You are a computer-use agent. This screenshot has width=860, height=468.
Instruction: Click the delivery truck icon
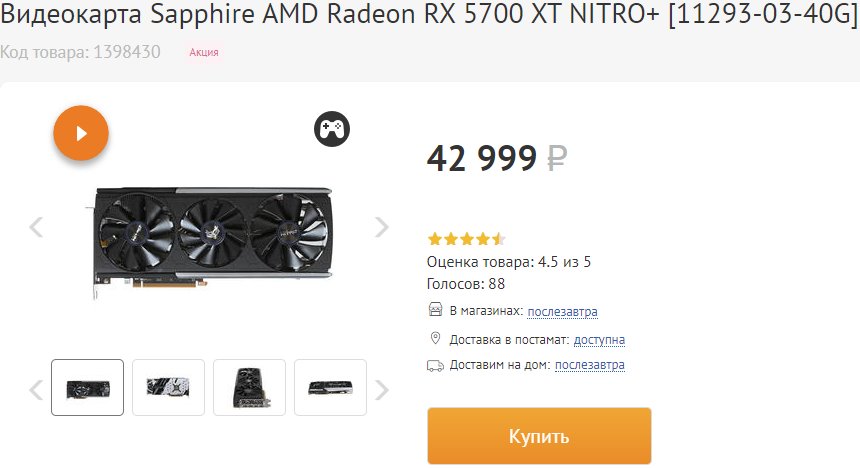pos(435,365)
